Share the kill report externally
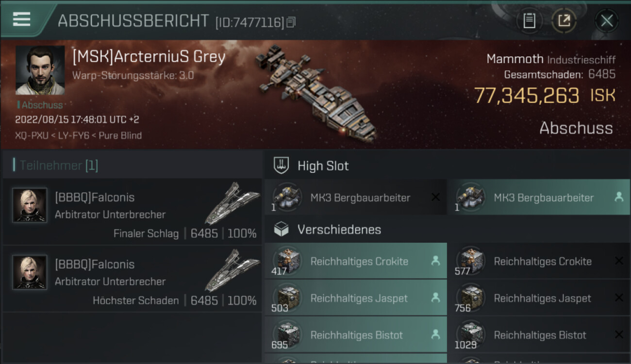631x364 pixels. coord(564,20)
